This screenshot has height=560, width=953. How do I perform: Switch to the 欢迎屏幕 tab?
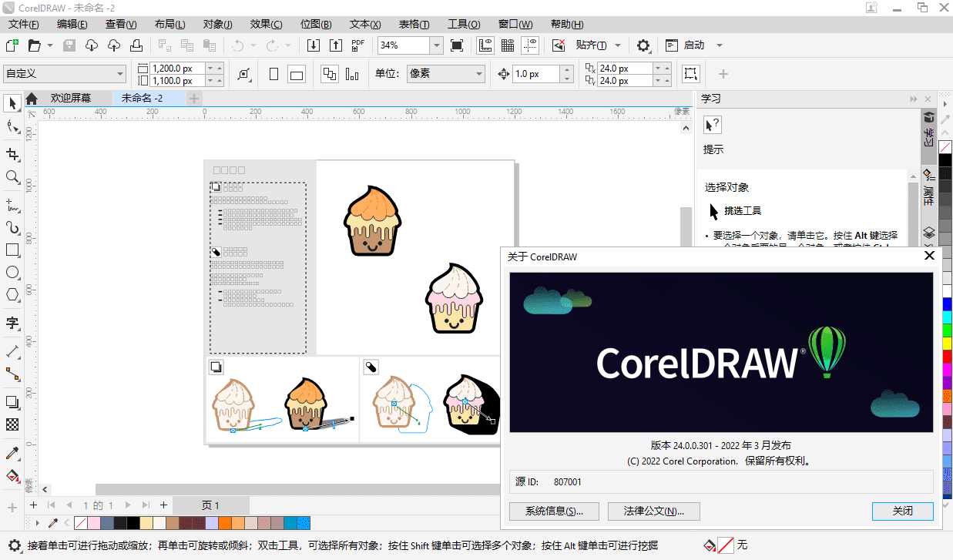(71, 98)
